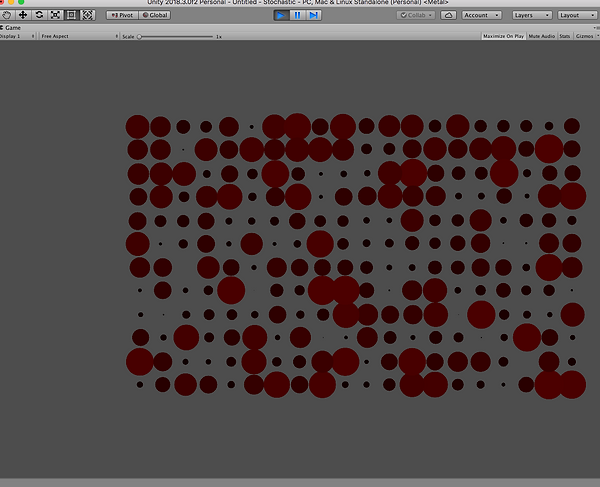Select the Hand tool
600x487 pixels.
coord(7,15)
